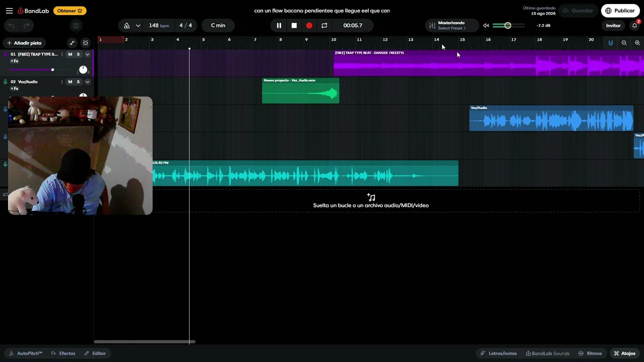Toggle loop cycle mode
Screen dimensions: 644x362
(325, 26)
